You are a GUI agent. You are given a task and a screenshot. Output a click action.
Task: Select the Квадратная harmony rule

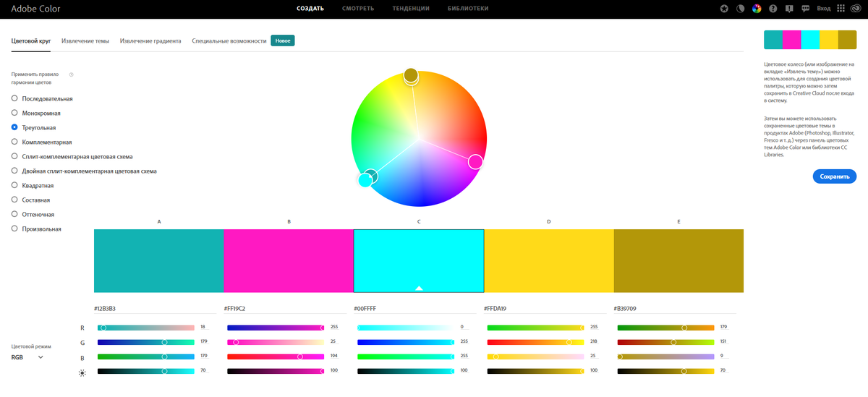click(33, 185)
